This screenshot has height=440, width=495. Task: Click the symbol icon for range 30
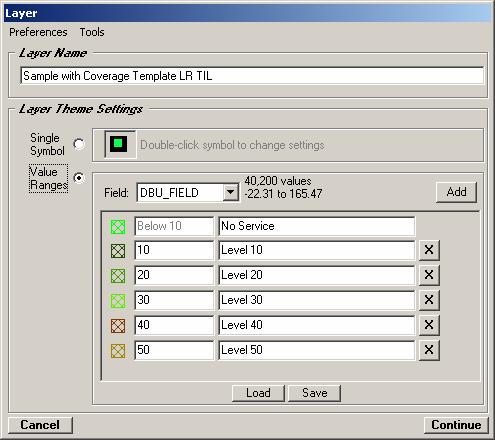[x=118, y=301]
